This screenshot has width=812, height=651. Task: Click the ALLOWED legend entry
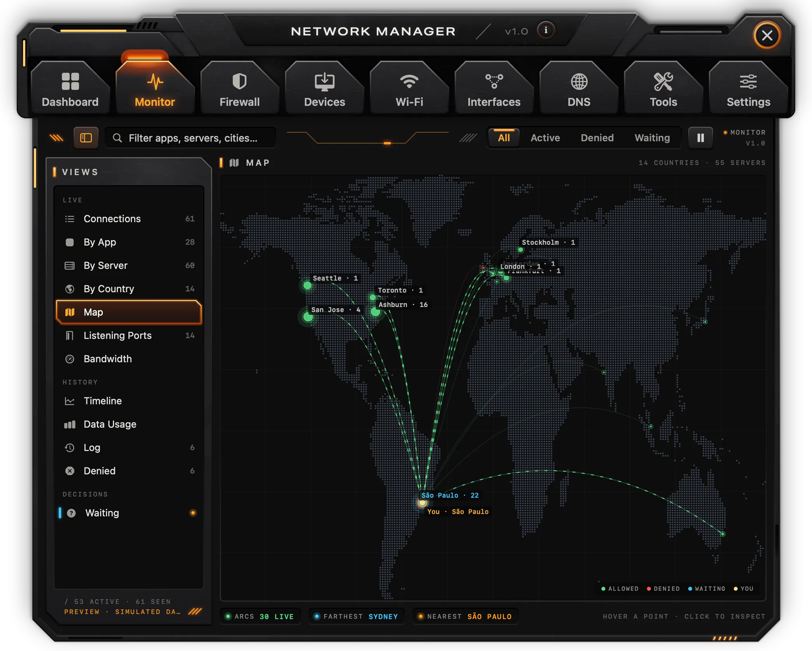coord(620,589)
